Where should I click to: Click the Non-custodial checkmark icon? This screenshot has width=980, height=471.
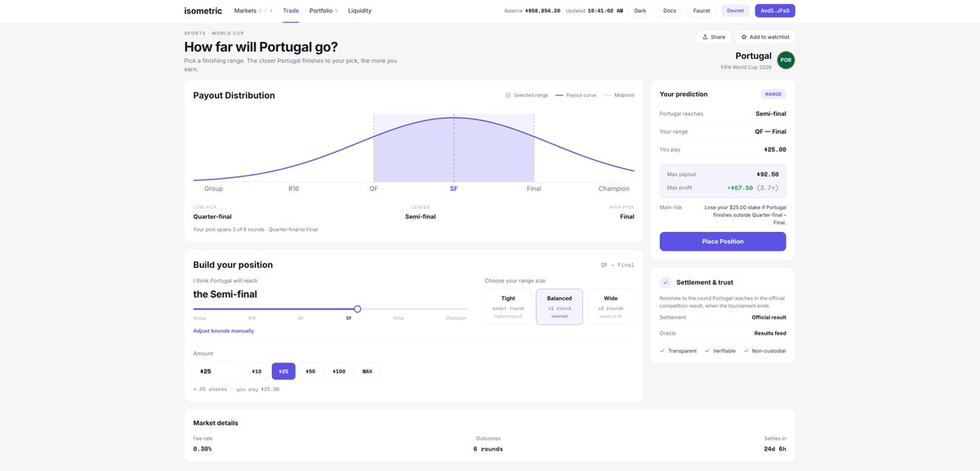coord(746,351)
